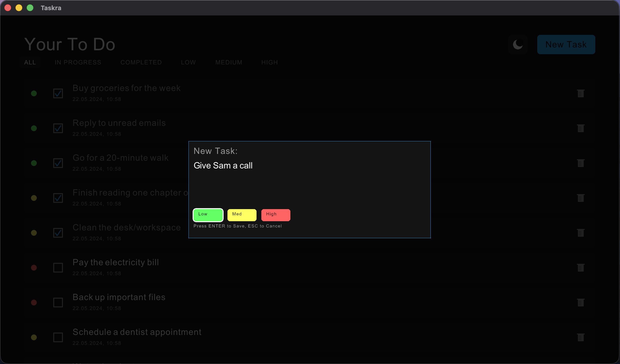Delete the Pay the electricity bill task
The image size is (620, 364).
pos(581,267)
